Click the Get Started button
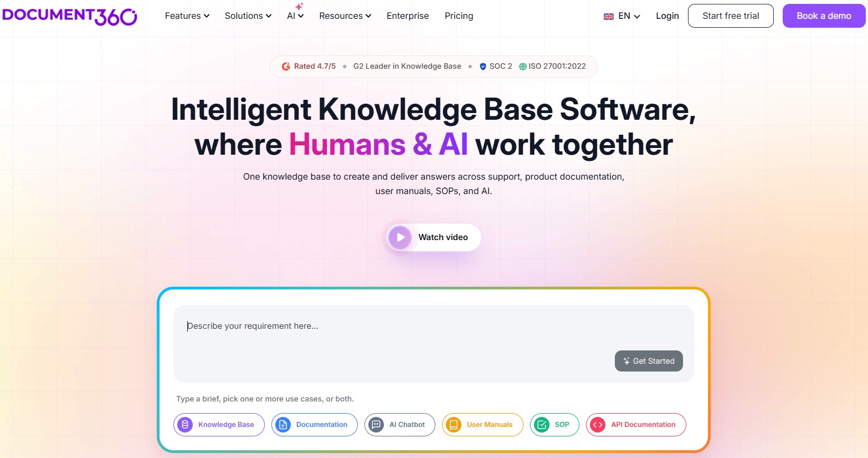 [x=649, y=361]
